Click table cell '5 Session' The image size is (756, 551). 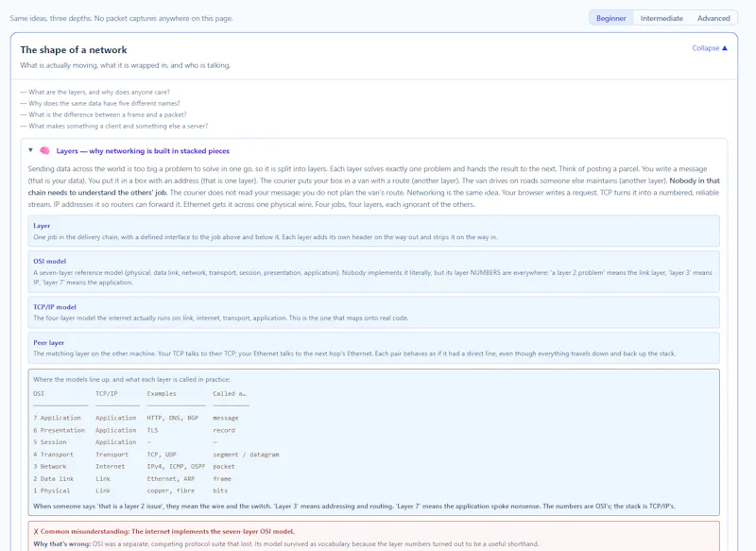[x=50, y=442]
